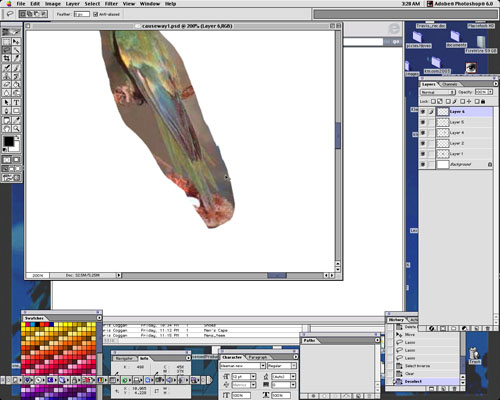Select the Deselect history state
Screen dimensions: 500x400
pyautogui.click(x=427, y=381)
